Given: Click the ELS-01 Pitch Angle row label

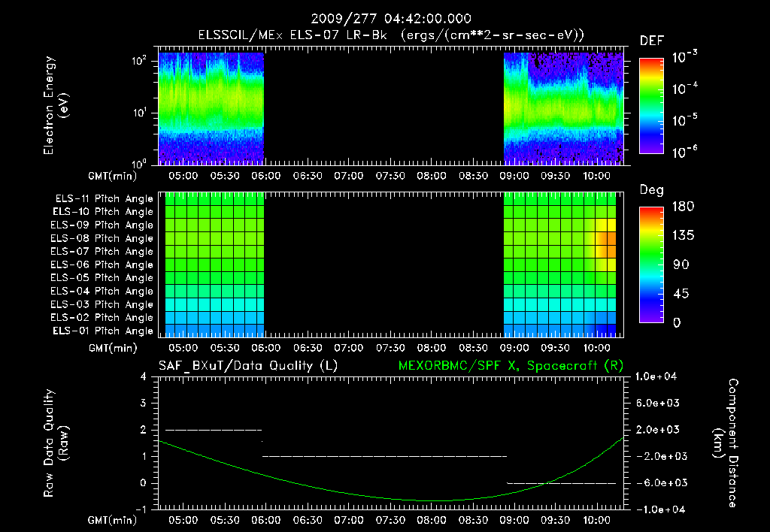Looking at the screenshot, I should point(103,331).
